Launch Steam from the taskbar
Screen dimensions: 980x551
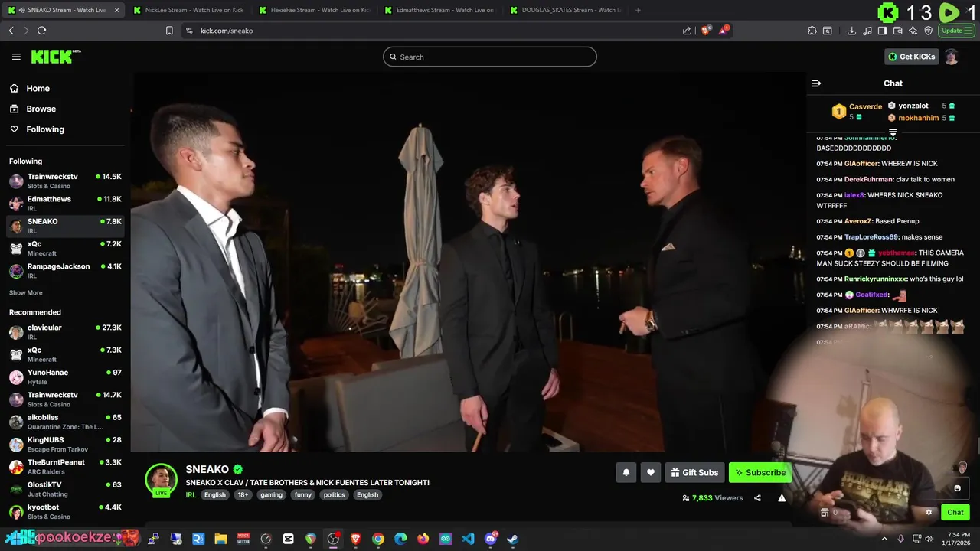tap(512, 539)
